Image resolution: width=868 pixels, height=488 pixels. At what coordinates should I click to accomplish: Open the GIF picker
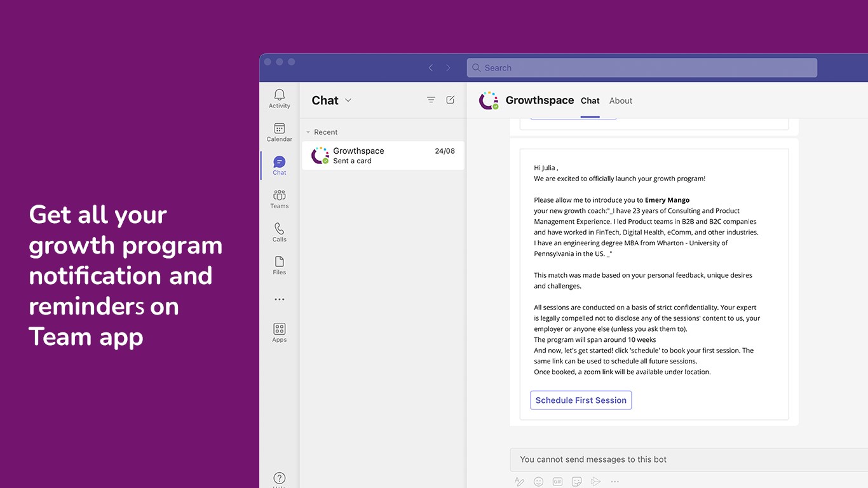point(557,482)
